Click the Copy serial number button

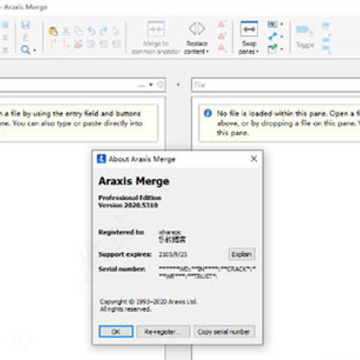point(224,332)
